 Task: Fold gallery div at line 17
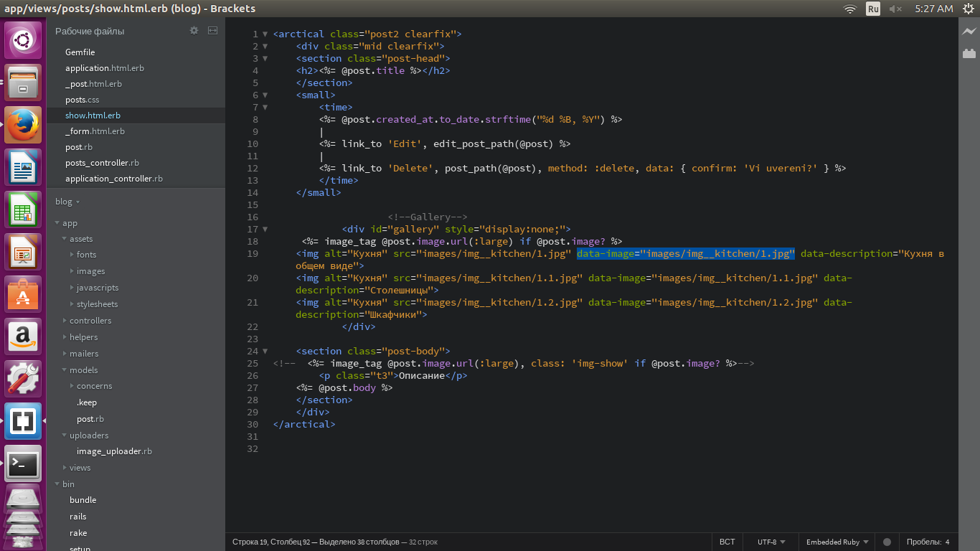265,230
